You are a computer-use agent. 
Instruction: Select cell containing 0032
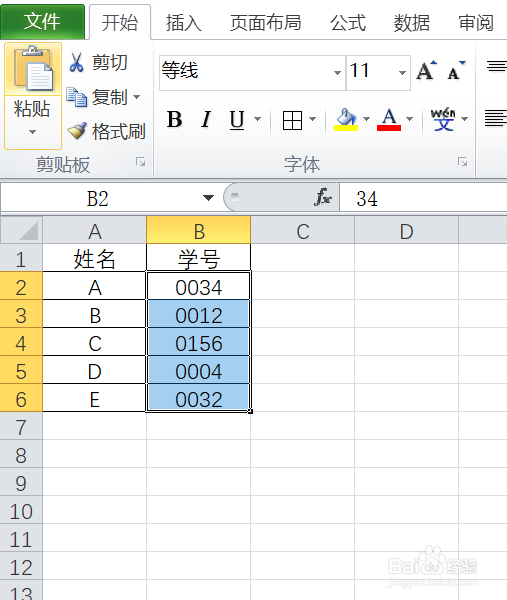[199, 398]
